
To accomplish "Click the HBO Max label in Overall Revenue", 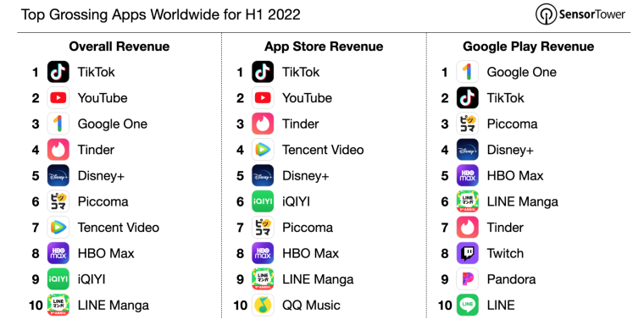I will [x=106, y=253].
